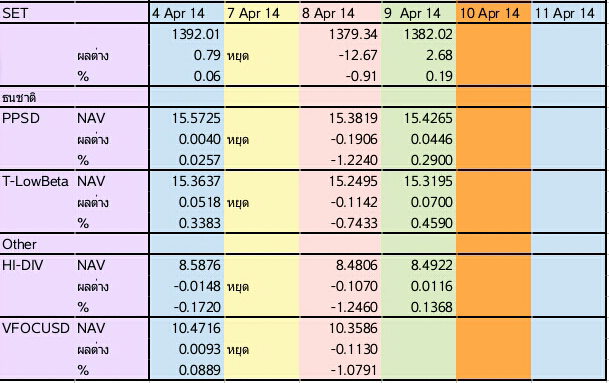Viewport: 609px width, 383px height.
Task: Click SET index value 1392.01
Action: point(196,35)
